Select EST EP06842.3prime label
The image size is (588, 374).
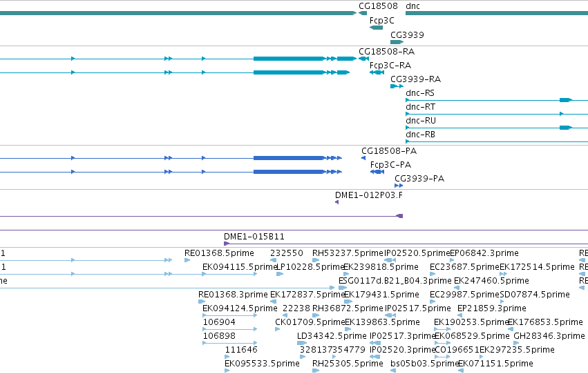(484, 253)
